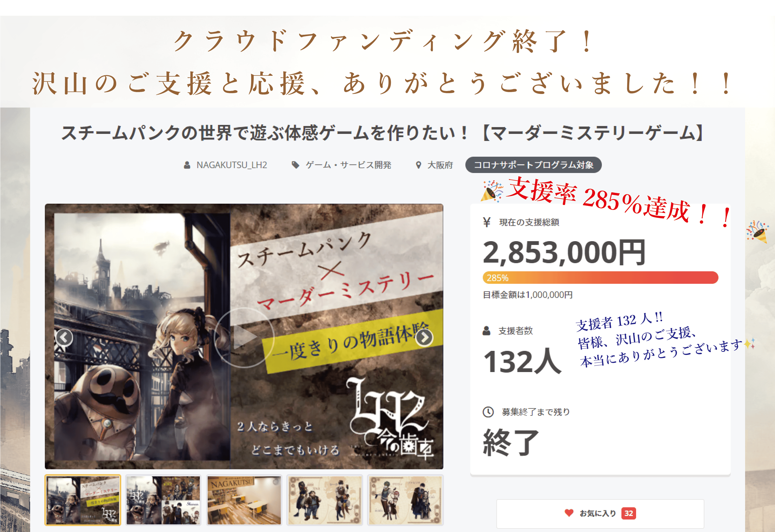The height and width of the screenshot is (532, 775).
Task: Click the location pin icon beside 大阪府
Action: point(418,165)
